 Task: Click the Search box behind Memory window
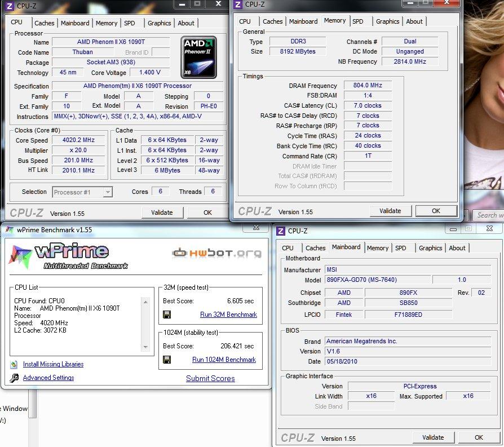tap(489, 215)
